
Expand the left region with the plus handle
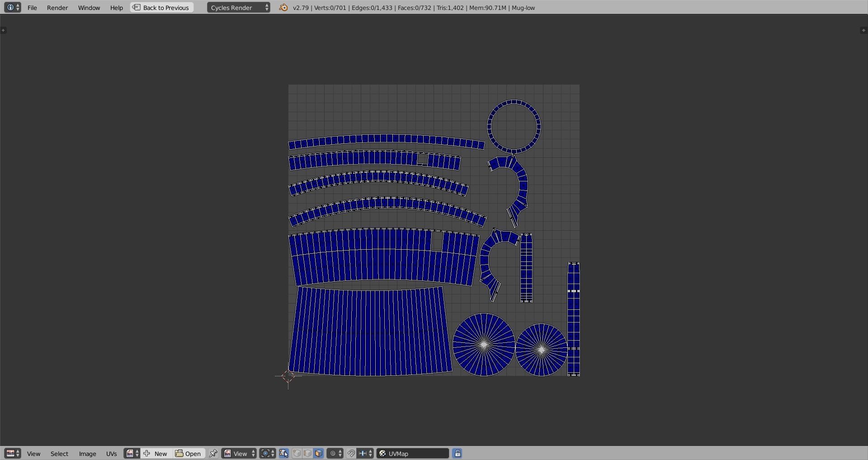coord(3,30)
